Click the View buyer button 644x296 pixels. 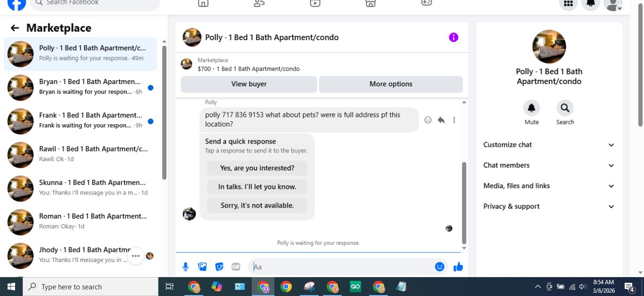click(249, 84)
